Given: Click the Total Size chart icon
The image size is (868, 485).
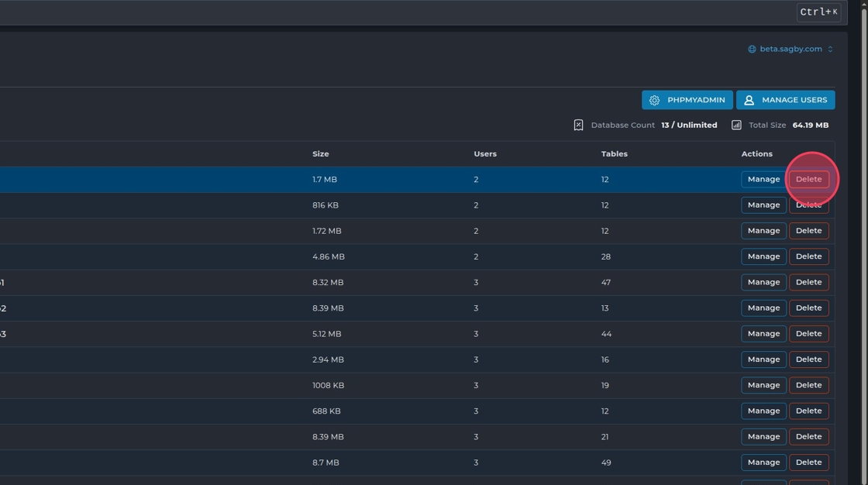Looking at the screenshot, I should pyautogui.click(x=736, y=125).
